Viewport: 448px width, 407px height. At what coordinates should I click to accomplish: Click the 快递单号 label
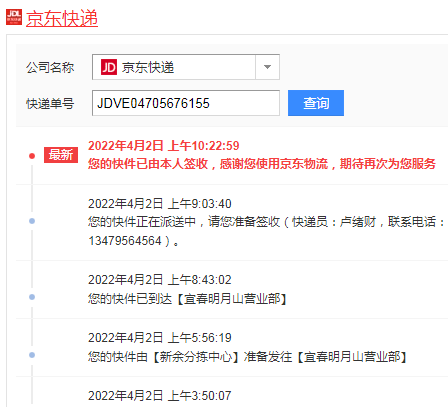coord(50,104)
